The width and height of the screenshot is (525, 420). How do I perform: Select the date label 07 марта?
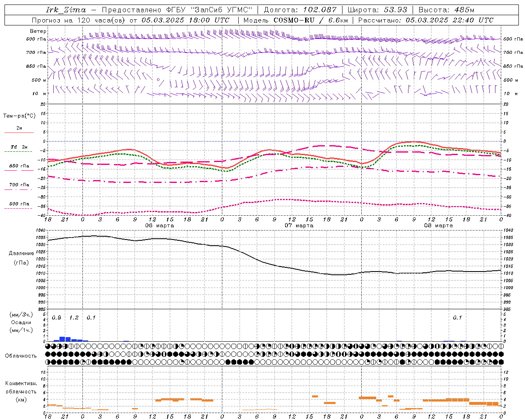coord(299,226)
